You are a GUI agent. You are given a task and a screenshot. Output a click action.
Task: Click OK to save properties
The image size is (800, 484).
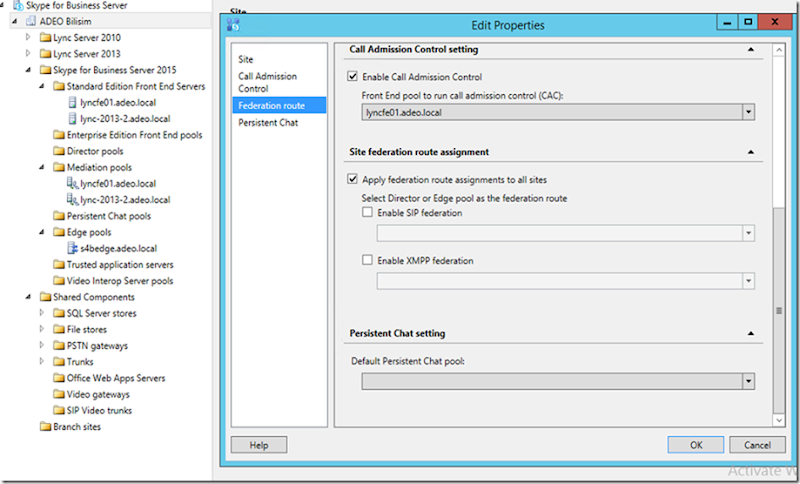pyautogui.click(x=696, y=445)
